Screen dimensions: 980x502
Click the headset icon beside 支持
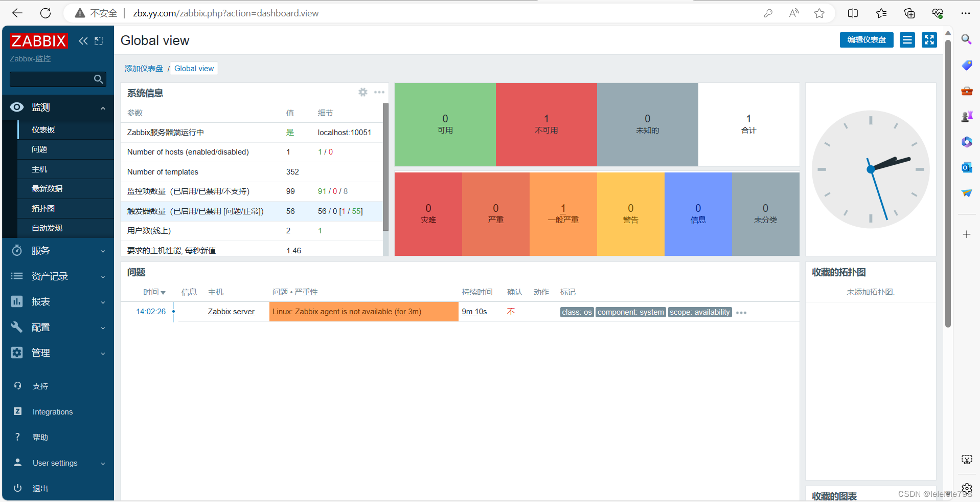pyautogui.click(x=17, y=386)
